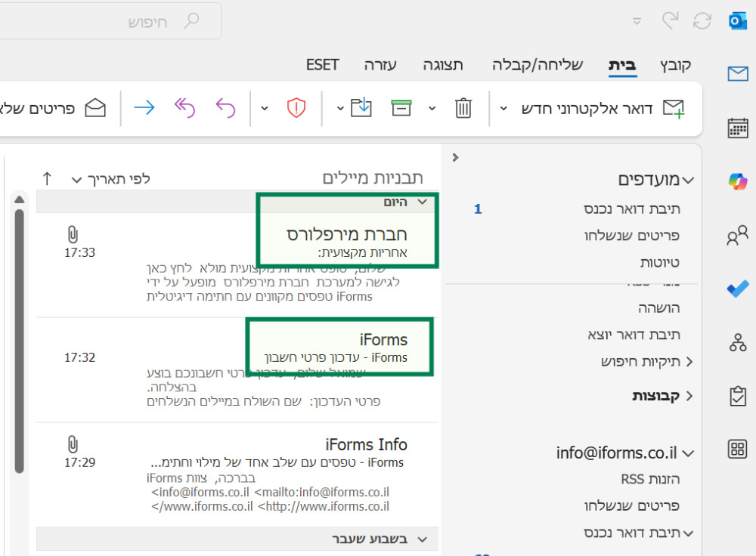Open פריטים שנשלחו under info@iforms.co.il
The width and height of the screenshot is (756, 556).
point(631,505)
